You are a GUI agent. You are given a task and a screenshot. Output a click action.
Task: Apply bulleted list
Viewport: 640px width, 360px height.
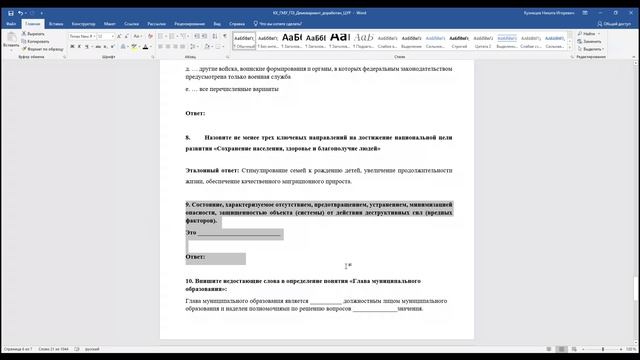[x=160, y=36]
